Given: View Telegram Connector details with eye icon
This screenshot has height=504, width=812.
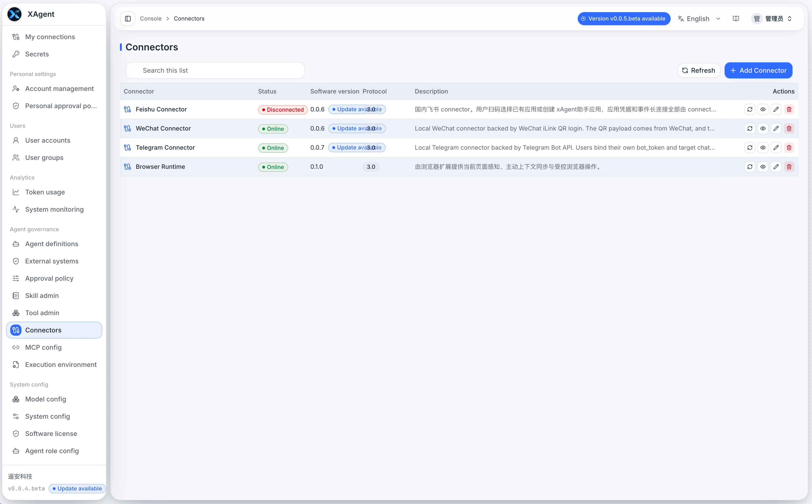Looking at the screenshot, I should click(763, 147).
